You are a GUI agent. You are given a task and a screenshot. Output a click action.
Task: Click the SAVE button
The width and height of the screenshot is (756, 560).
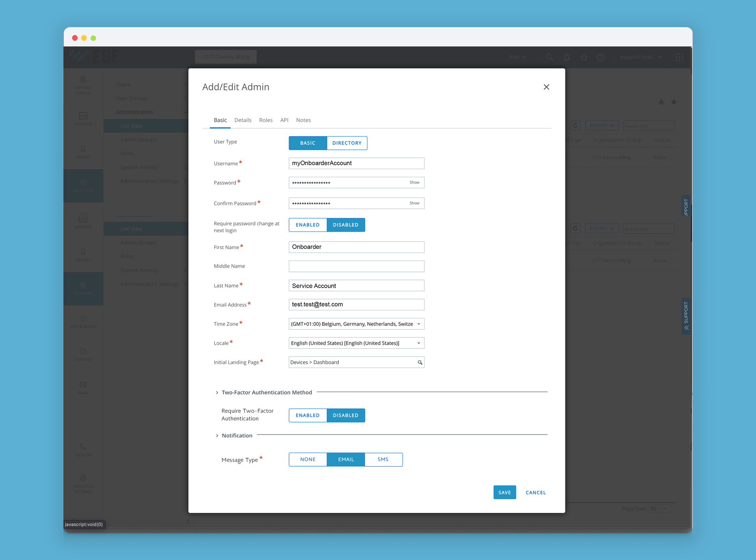click(x=505, y=492)
